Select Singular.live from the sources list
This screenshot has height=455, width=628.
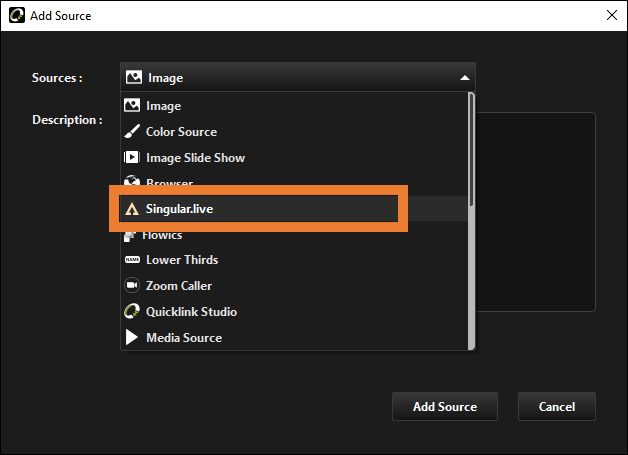[x=259, y=209]
